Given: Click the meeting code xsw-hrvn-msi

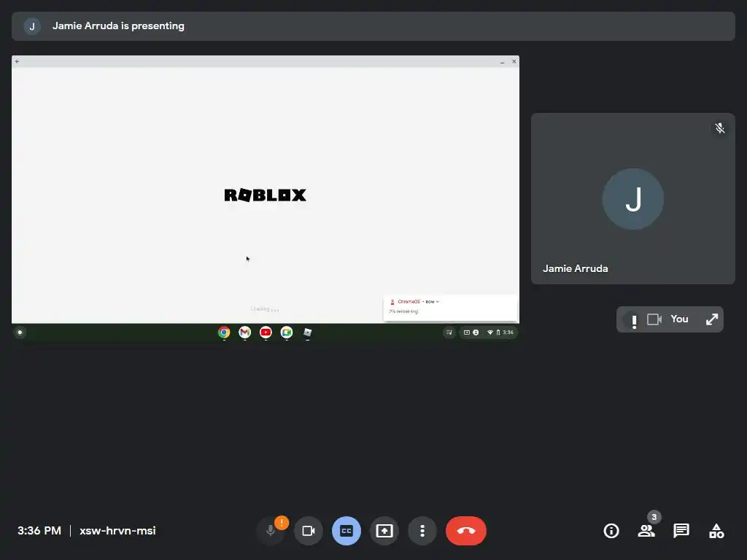Looking at the screenshot, I should tap(117, 531).
